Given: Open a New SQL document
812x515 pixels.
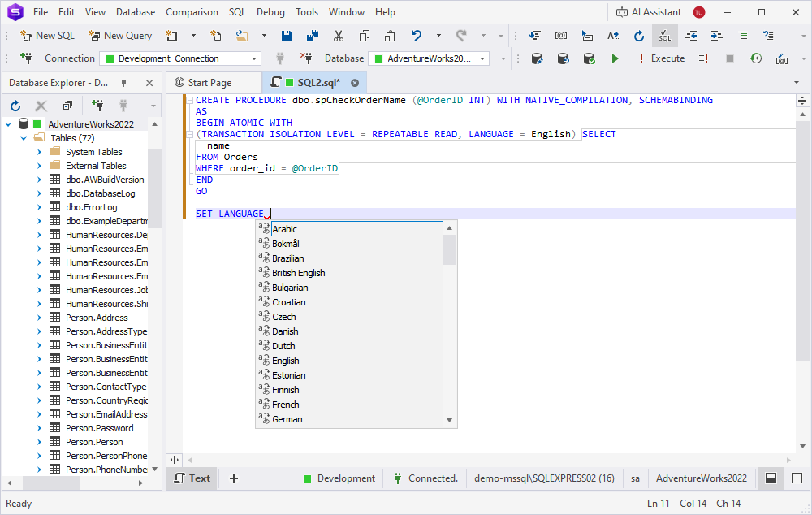Looking at the screenshot, I should 47,36.
